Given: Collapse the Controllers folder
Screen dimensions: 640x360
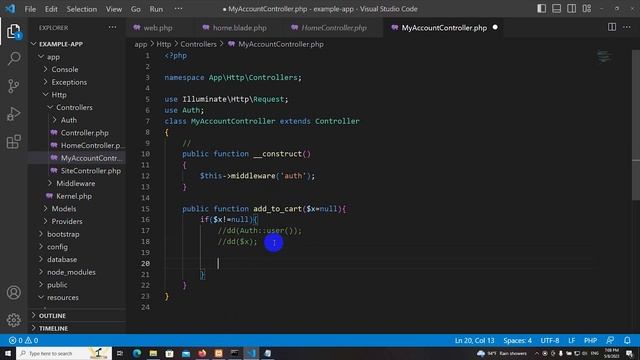Looking at the screenshot, I should pyautogui.click(x=74, y=107).
